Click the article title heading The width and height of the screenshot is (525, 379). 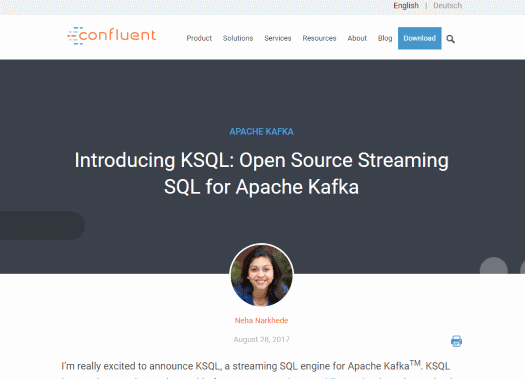coord(261,173)
